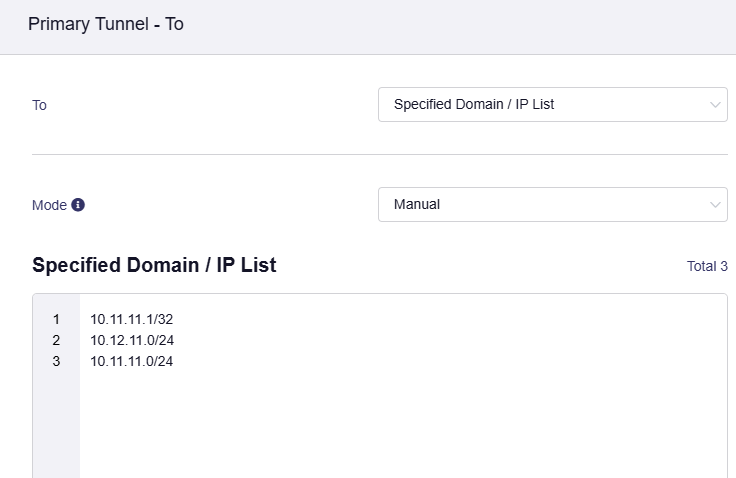The height and width of the screenshot is (478, 736).
Task: Click line number 3 in the gutter
Action: pyautogui.click(x=56, y=361)
